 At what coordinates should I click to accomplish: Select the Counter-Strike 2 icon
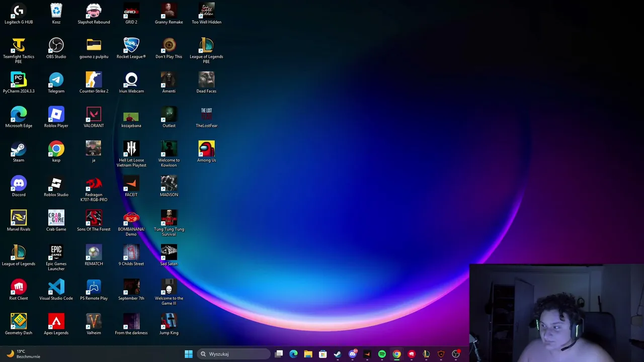[94, 83]
